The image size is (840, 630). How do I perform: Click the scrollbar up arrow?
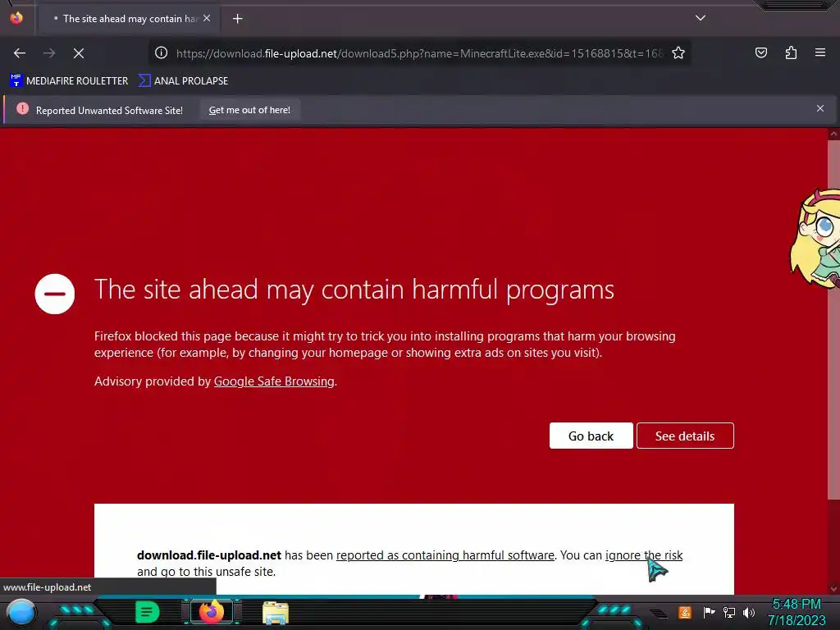coord(833,134)
